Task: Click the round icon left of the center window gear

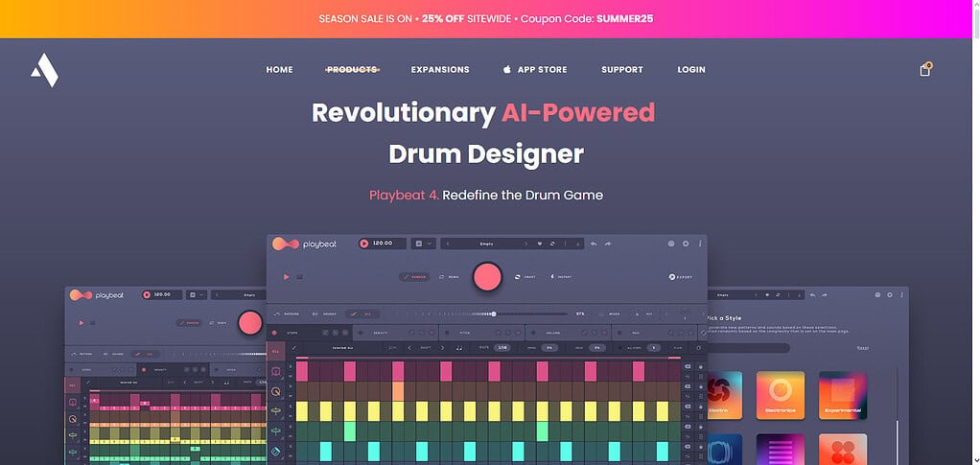Action: [671, 244]
